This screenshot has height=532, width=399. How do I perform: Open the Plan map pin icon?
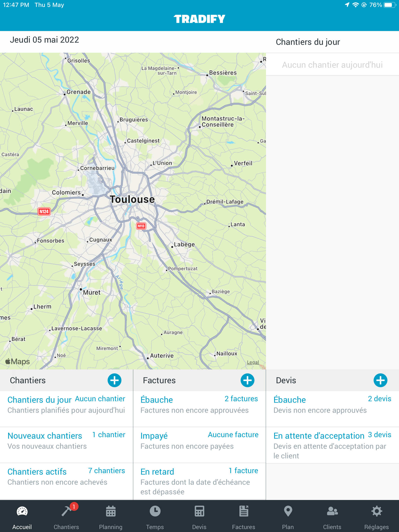coord(288,511)
